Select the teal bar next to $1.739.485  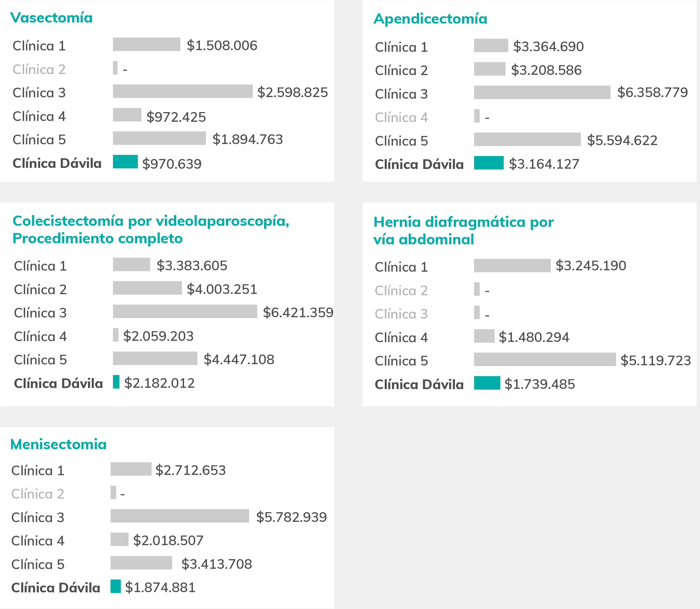click(487, 383)
